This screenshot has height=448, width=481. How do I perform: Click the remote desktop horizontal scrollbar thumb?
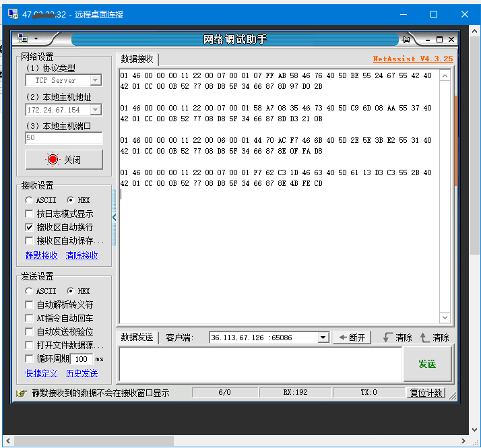pyautogui.click(x=94, y=441)
